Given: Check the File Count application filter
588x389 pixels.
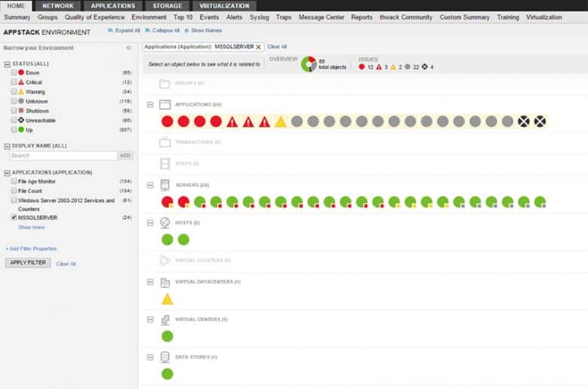Looking at the screenshot, I should [14, 191].
